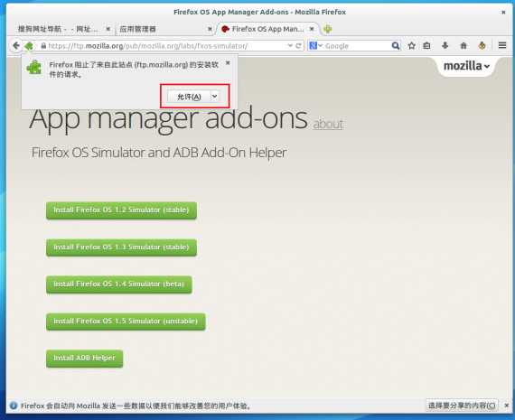Open the hamburger menu
Viewport: 515px width, 420px height.
502,45
